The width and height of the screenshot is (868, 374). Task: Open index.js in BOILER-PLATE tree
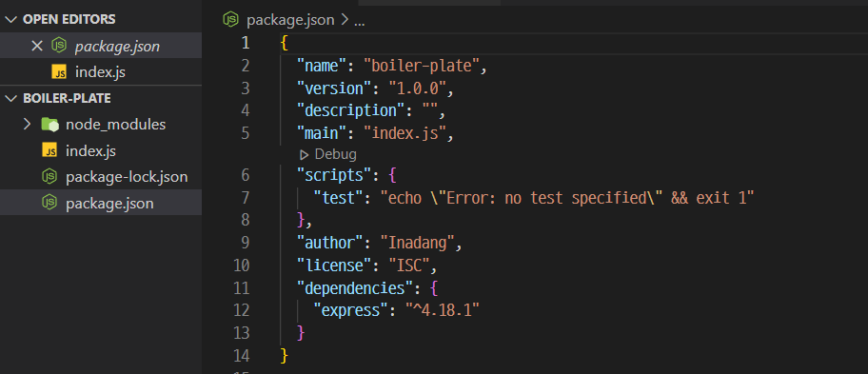coord(101,150)
